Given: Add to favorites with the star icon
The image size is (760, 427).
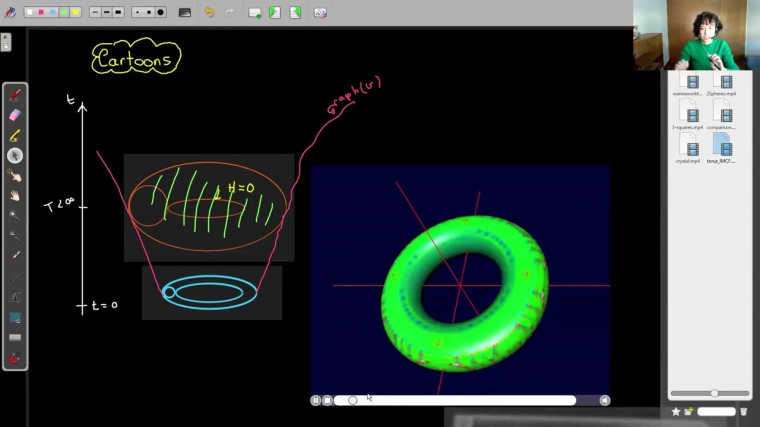Looking at the screenshot, I should pyautogui.click(x=676, y=411).
